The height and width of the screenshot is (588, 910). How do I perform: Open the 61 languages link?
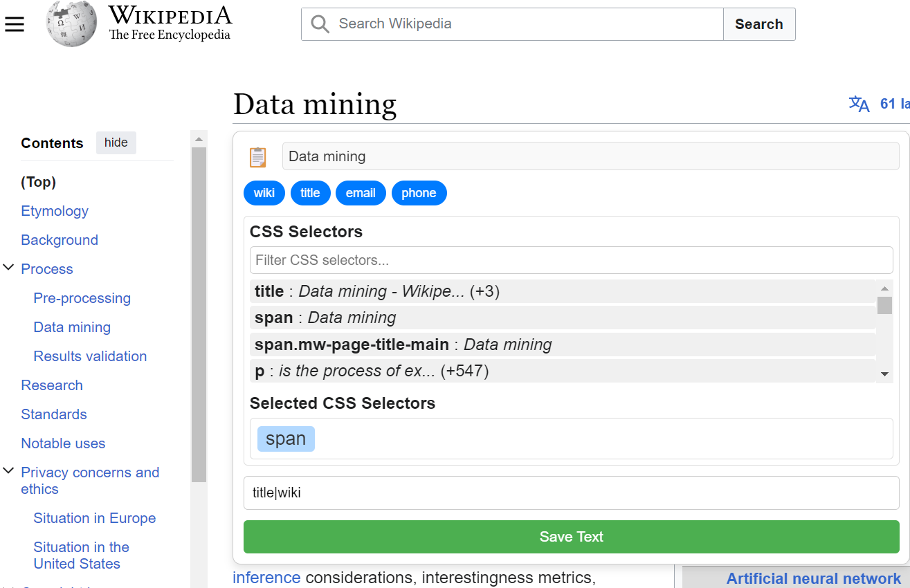pos(895,104)
